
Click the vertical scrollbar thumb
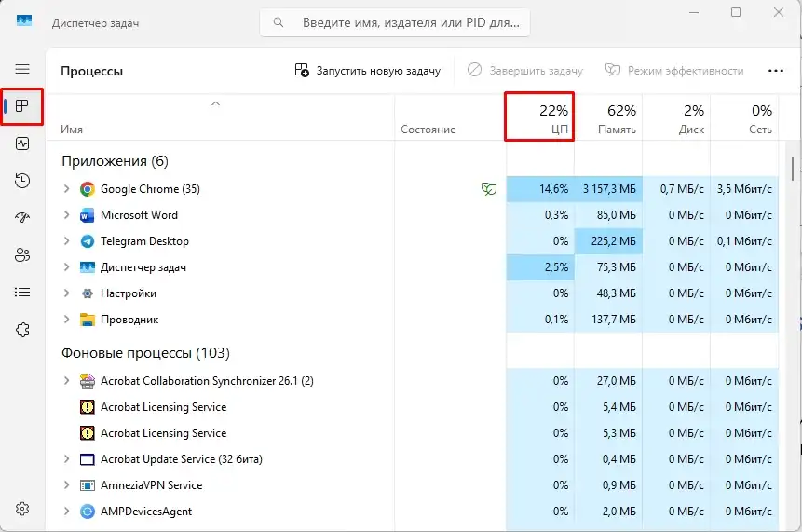coord(793,169)
